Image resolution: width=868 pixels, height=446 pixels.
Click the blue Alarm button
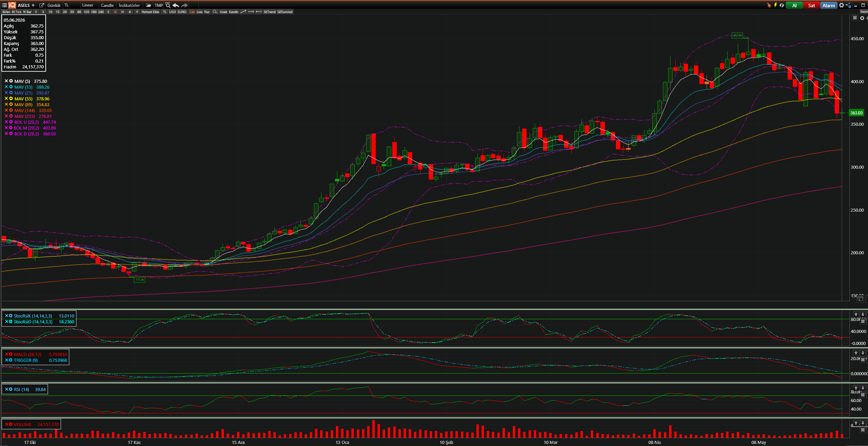(x=829, y=5)
